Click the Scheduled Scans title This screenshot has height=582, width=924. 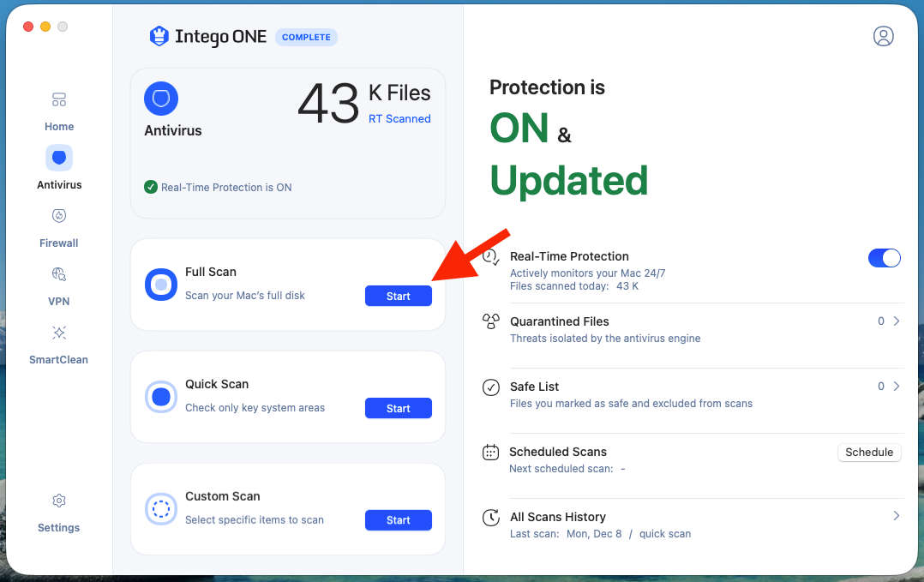[557, 452]
